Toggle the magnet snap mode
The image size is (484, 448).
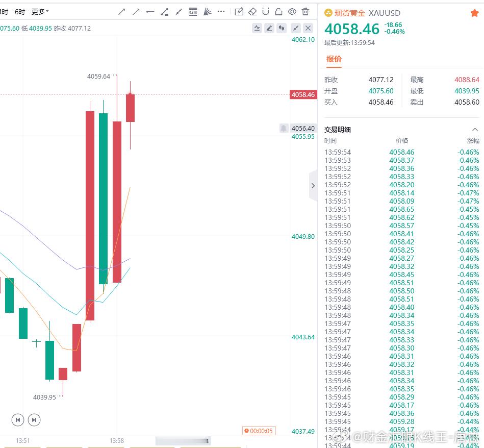265,11
